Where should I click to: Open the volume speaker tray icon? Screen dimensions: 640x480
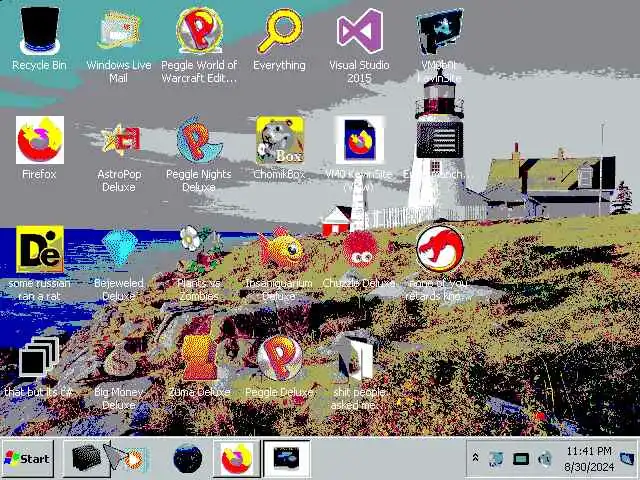(545, 459)
